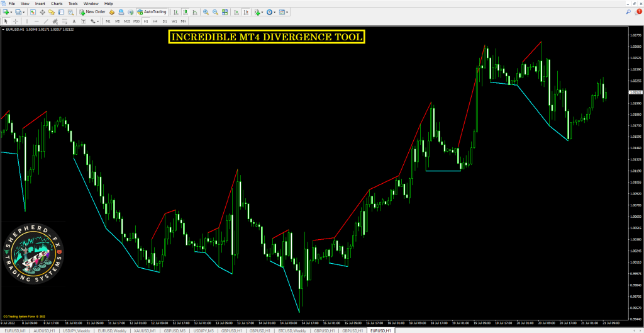The height and width of the screenshot is (333, 644).
Task: Switch chart to candlestick mode
Action: pyautogui.click(x=186, y=12)
